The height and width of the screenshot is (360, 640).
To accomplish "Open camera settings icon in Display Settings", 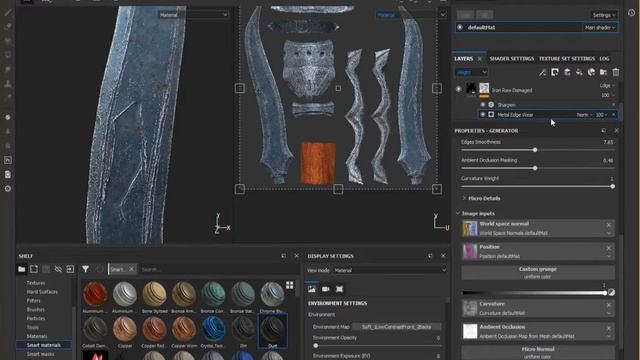I will [x=326, y=289].
